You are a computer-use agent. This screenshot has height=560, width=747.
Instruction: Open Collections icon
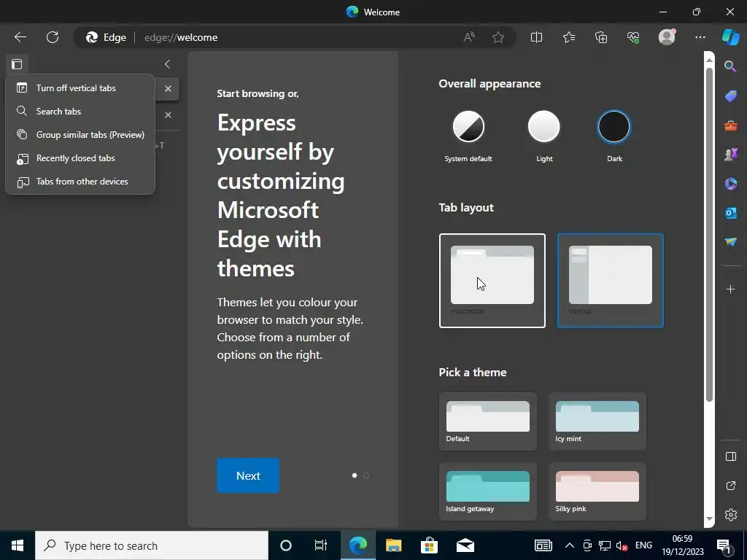coord(601,37)
